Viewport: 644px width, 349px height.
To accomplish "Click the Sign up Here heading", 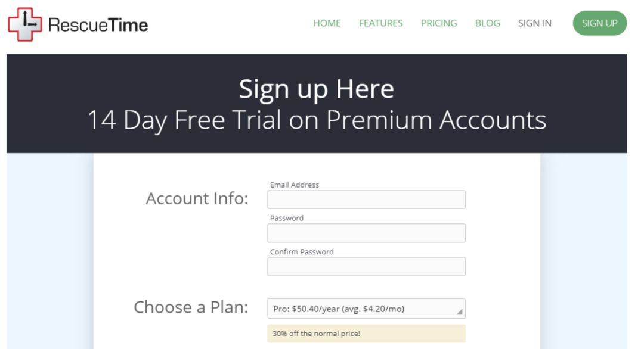I will (x=316, y=89).
